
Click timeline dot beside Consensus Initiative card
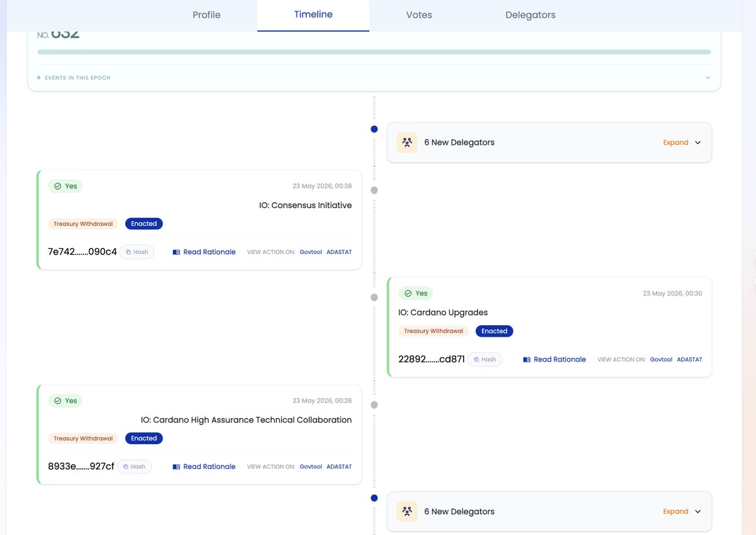pyautogui.click(x=374, y=190)
